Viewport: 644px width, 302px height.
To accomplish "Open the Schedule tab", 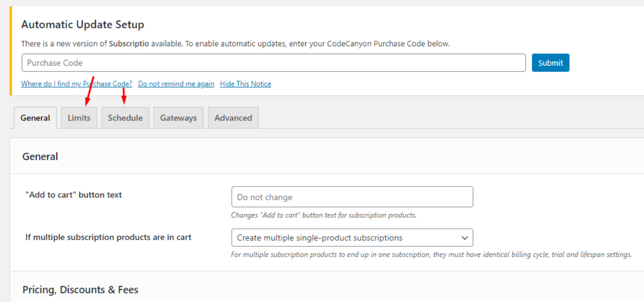I will (x=125, y=118).
